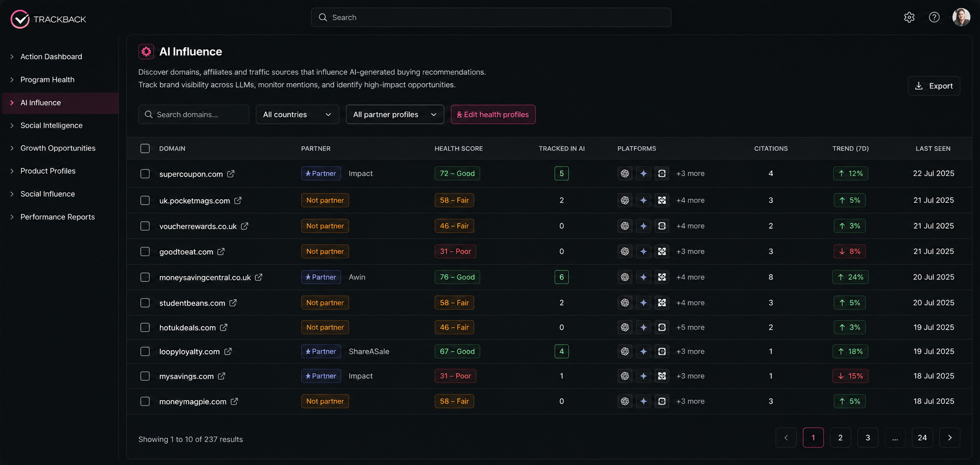Go to Growth Opportunities section
Viewport: 980px width, 465px height.
[58, 148]
